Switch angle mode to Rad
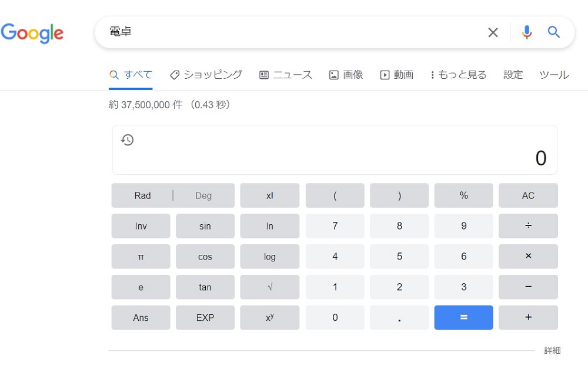Image resolution: width=588 pixels, height=382 pixels. [142, 196]
